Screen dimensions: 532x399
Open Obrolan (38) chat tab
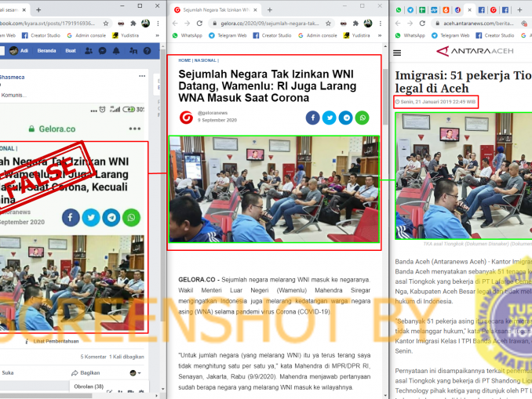point(89,386)
